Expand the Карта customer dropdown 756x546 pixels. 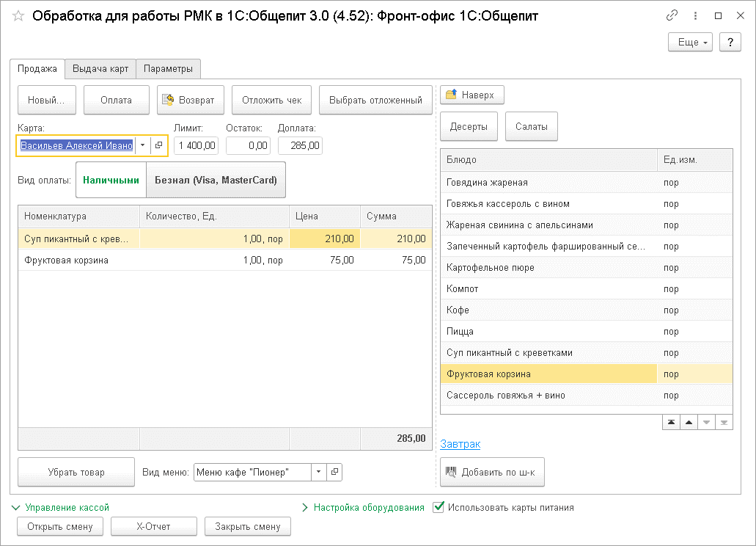(x=142, y=145)
